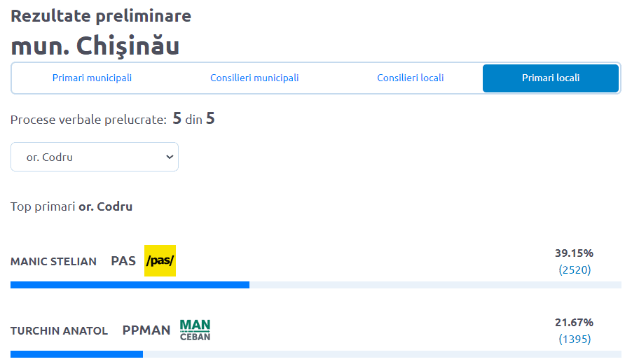Screen dimensions: 632x364
Task: Select the active Primari locali tab
Action: [x=550, y=78]
